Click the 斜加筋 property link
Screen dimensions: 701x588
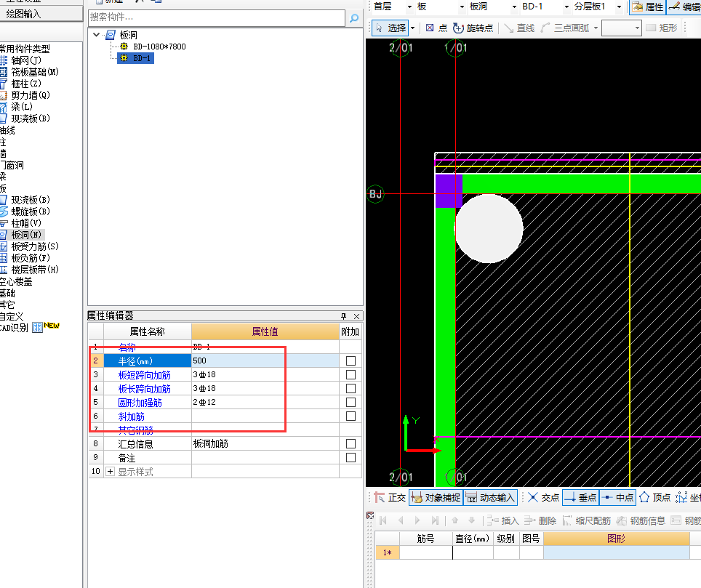131,416
